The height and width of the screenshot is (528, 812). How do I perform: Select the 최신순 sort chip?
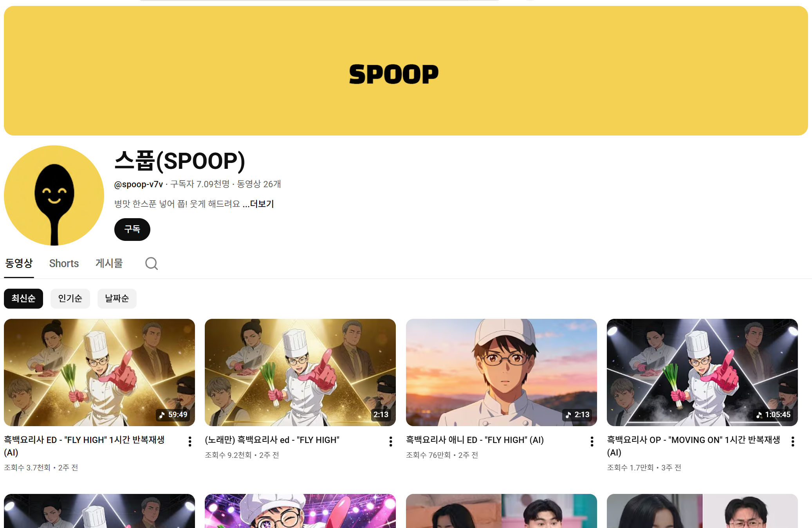(23, 298)
